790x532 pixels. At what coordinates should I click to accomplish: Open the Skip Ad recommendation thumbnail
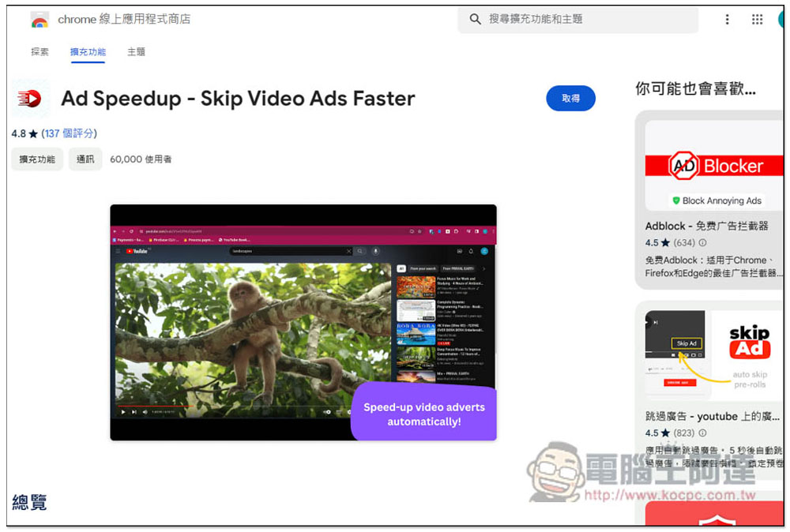(714, 355)
